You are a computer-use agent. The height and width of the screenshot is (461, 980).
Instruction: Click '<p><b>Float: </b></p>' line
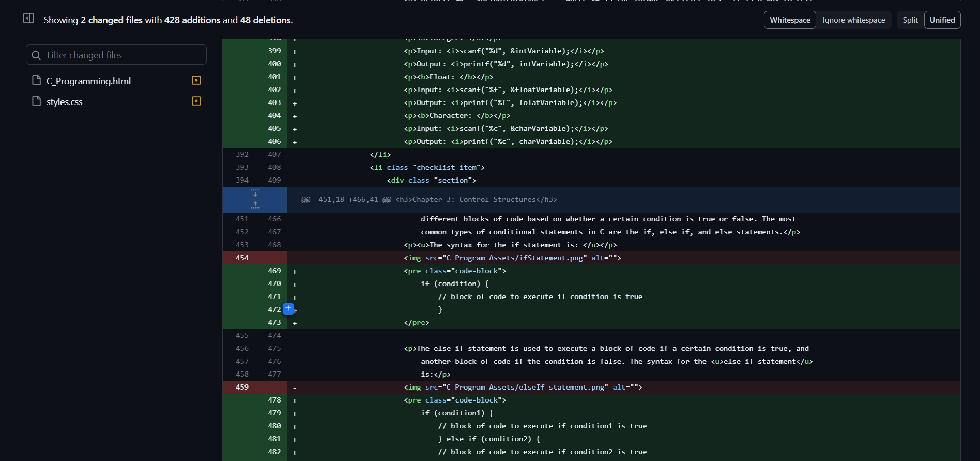(x=449, y=77)
